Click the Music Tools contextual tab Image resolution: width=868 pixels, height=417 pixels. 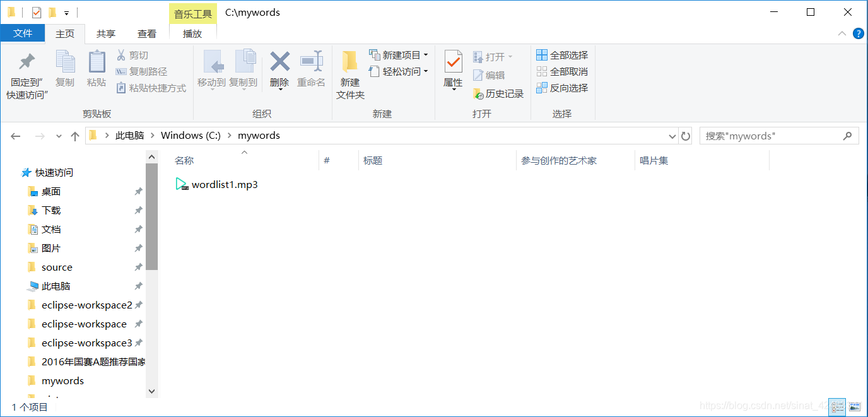click(193, 13)
